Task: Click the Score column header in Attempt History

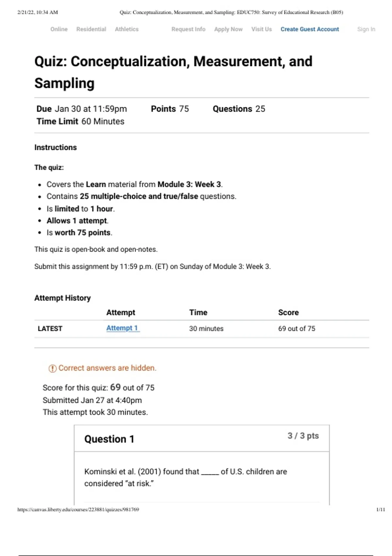Action: tap(288, 312)
